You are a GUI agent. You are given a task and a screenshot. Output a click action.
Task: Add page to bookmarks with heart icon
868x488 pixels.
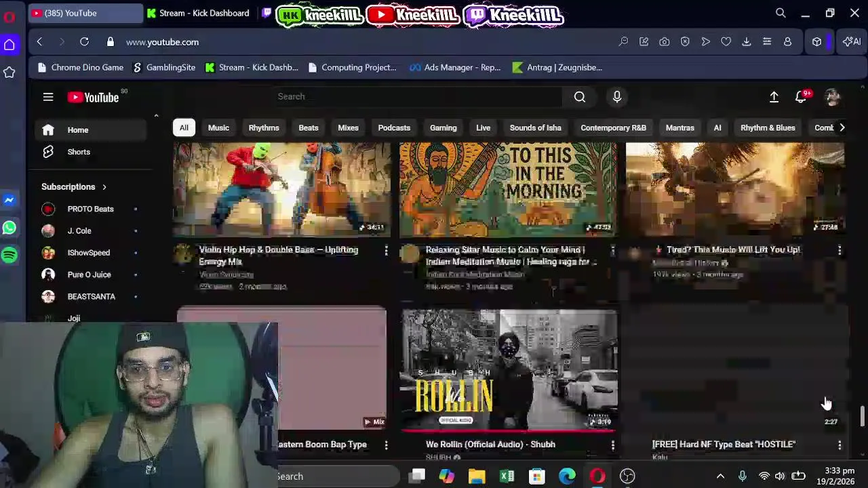point(726,42)
